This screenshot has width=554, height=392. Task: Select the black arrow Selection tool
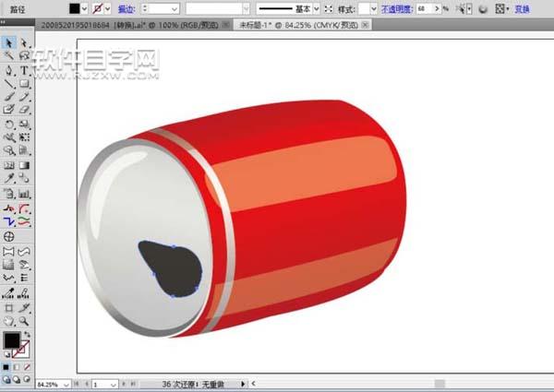point(8,42)
